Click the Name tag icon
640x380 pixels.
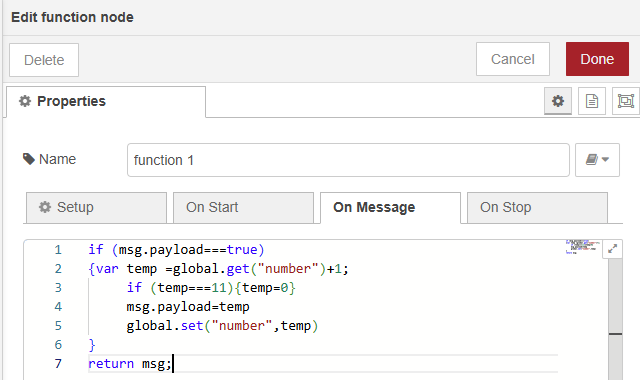[29, 159]
